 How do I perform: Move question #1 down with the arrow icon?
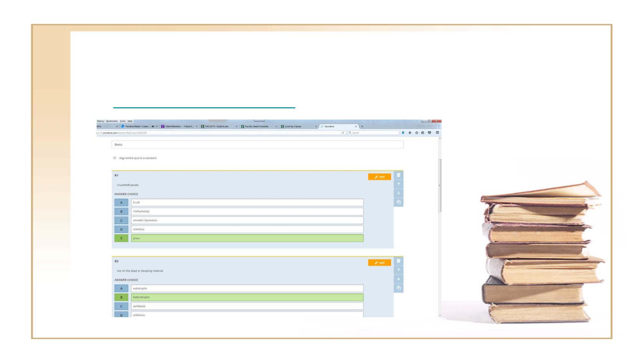399,193
